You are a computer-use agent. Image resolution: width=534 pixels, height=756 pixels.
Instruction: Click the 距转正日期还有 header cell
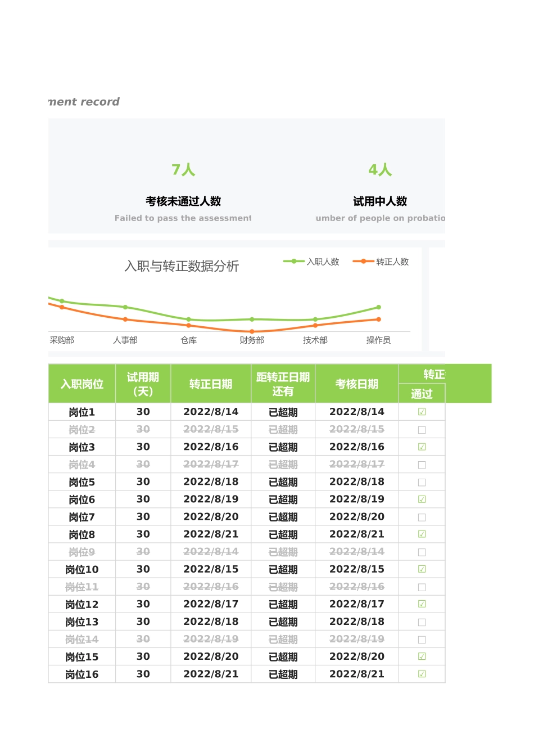pyautogui.click(x=283, y=384)
